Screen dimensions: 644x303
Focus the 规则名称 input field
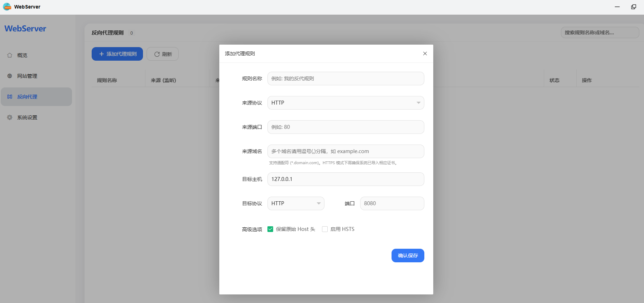tap(345, 79)
